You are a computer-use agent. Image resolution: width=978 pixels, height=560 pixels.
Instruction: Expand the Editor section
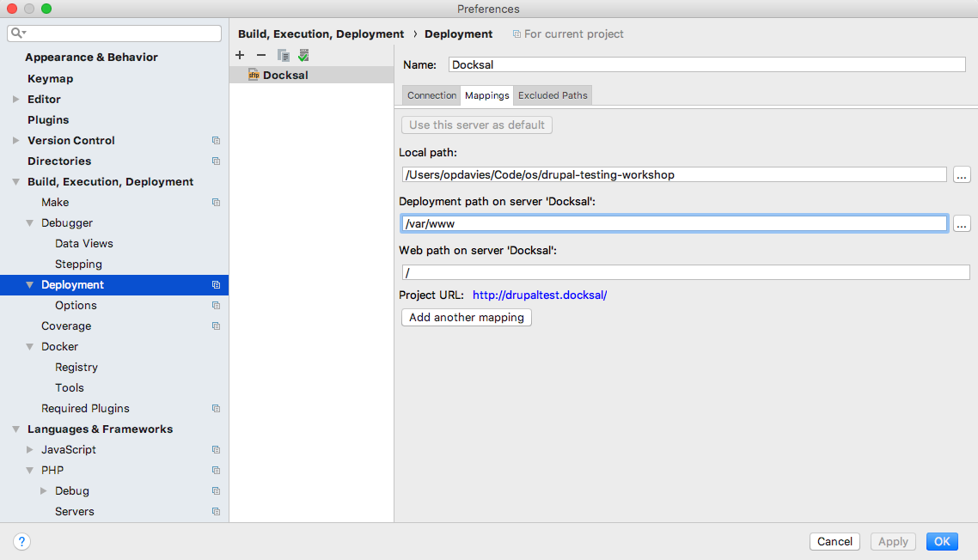pyautogui.click(x=15, y=99)
